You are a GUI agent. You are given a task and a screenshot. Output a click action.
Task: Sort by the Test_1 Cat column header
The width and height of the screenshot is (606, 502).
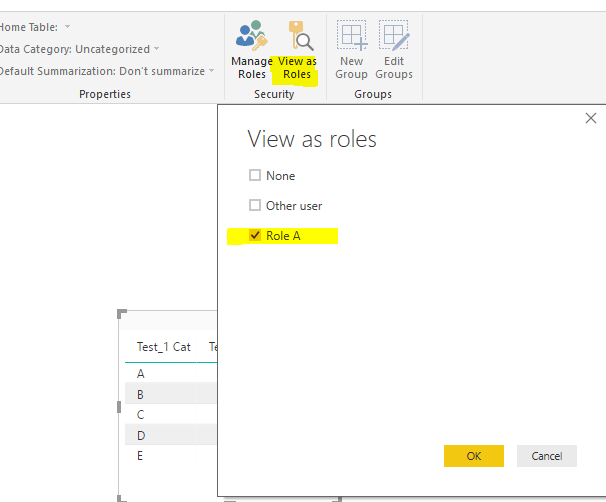163,347
